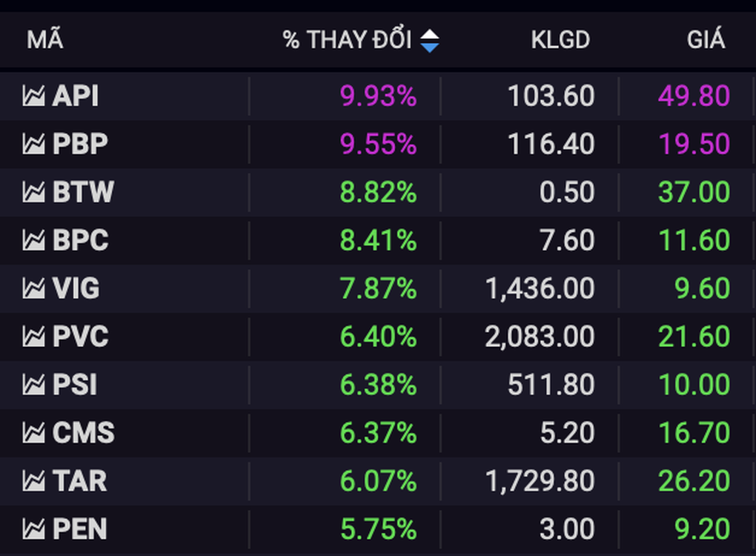Sort by the KLGD column header
Image resolution: width=756 pixels, height=556 pixels.
[560, 40]
